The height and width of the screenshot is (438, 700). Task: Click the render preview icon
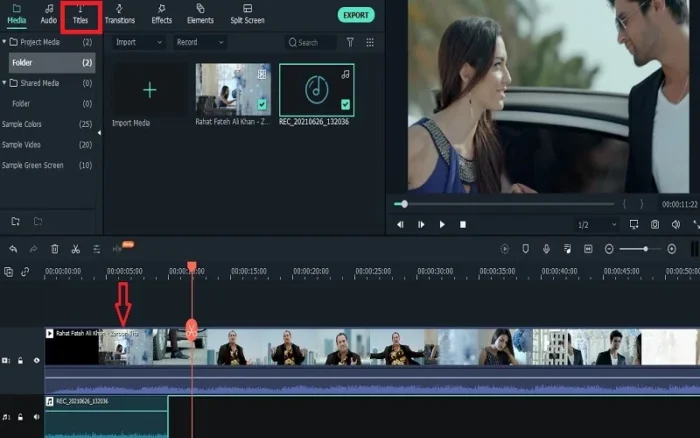pyautogui.click(x=504, y=249)
